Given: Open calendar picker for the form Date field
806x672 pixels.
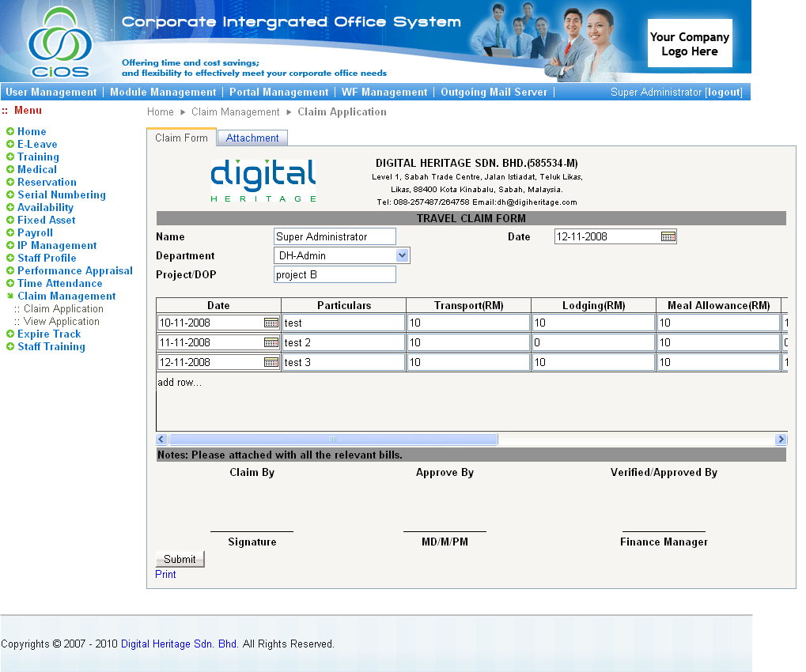Looking at the screenshot, I should point(668,236).
